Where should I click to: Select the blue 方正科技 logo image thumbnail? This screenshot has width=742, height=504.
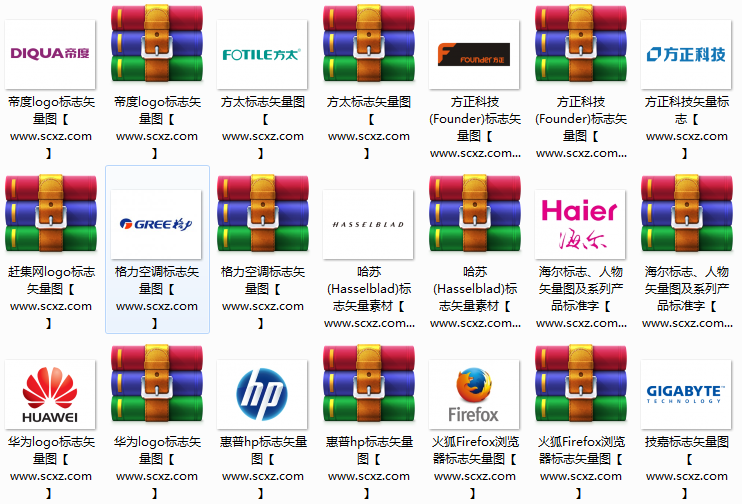coord(687,54)
